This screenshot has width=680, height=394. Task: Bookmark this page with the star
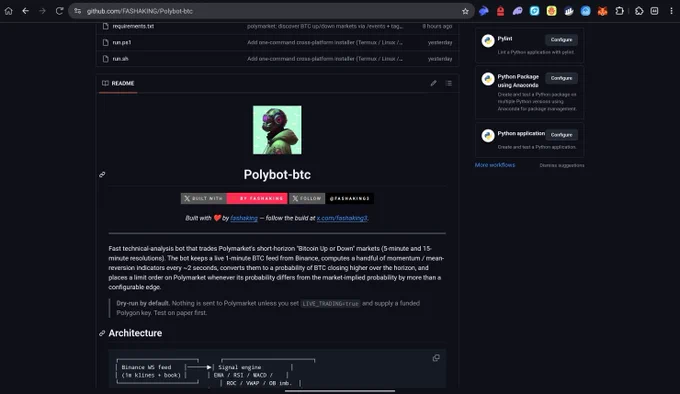tap(465, 11)
